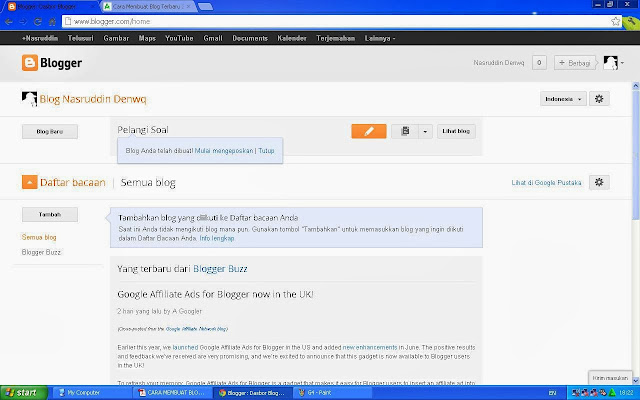640x400 pixels.
Task: Select Semua blog in the sidebar
Action: pyautogui.click(x=39, y=237)
